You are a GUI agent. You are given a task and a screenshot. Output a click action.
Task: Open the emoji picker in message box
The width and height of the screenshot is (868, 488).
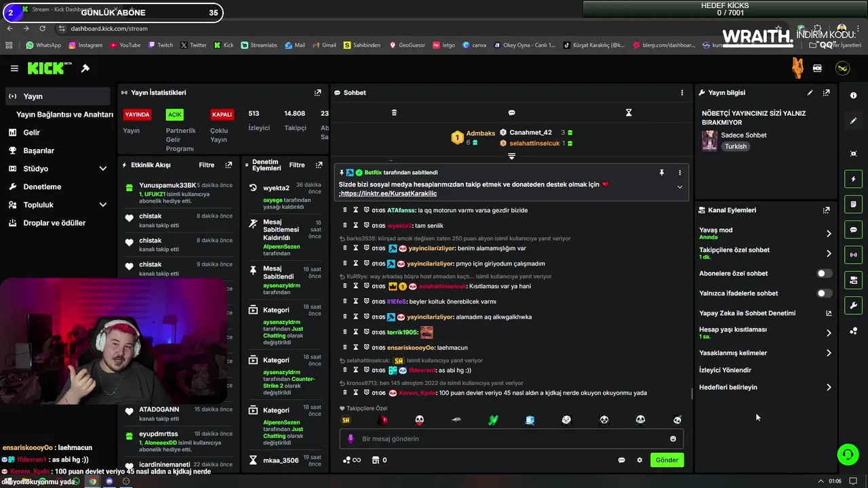click(x=673, y=439)
